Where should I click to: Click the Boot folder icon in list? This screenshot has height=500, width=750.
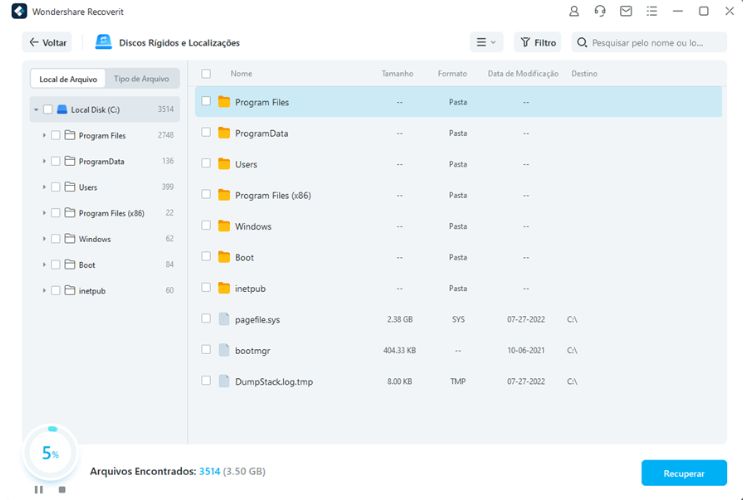[x=224, y=257]
